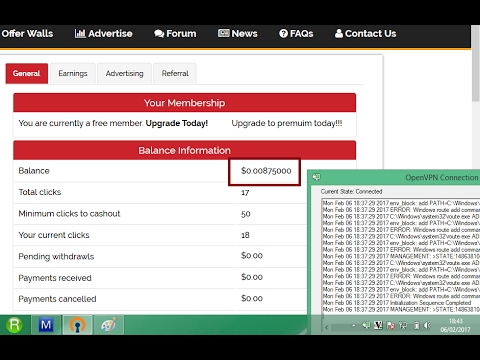Screen dimensions: 480x360
Task: Click the Balance row label
Action: click(34, 171)
